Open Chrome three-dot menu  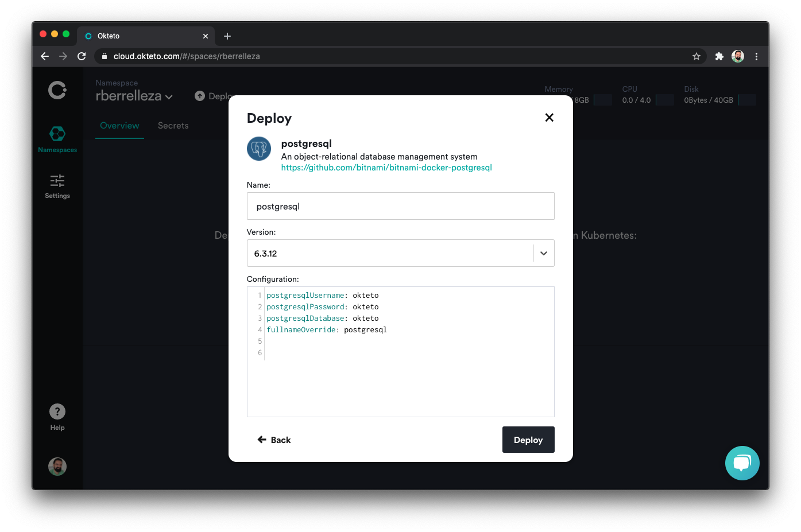pos(756,56)
